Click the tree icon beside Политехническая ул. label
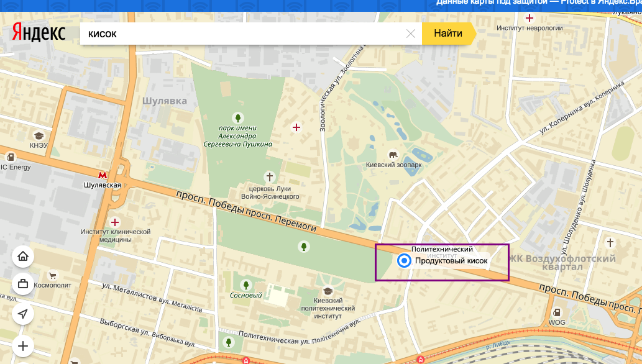Viewport: 642px width, 364px height. click(229, 342)
